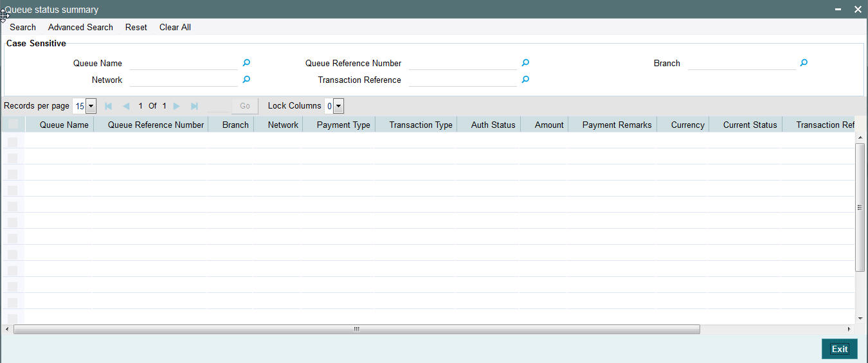Image resolution: width=868 pixels, height=363 pixels.
Task: Tick the checkbox of sixth table row
Action: coord(13,222)
